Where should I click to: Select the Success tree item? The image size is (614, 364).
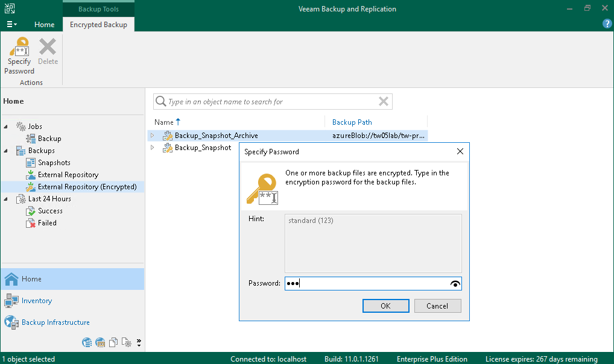pos(50,211)
